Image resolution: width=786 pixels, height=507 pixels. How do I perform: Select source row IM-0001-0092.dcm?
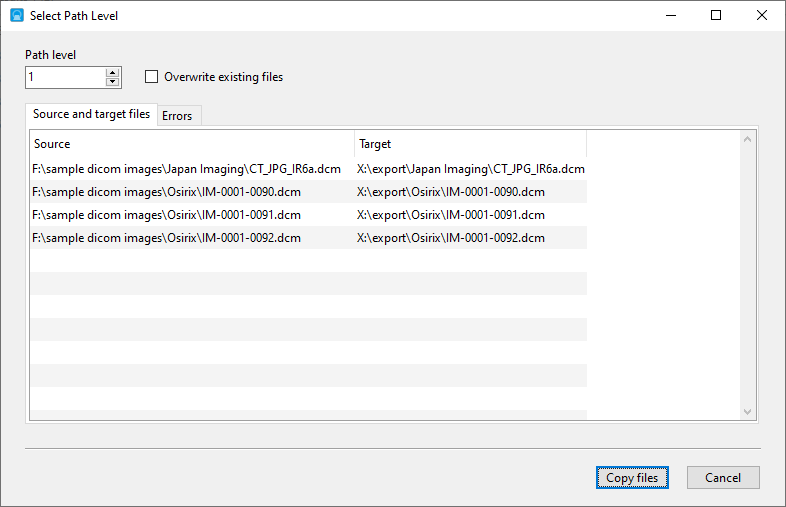[x=166, y=238]
